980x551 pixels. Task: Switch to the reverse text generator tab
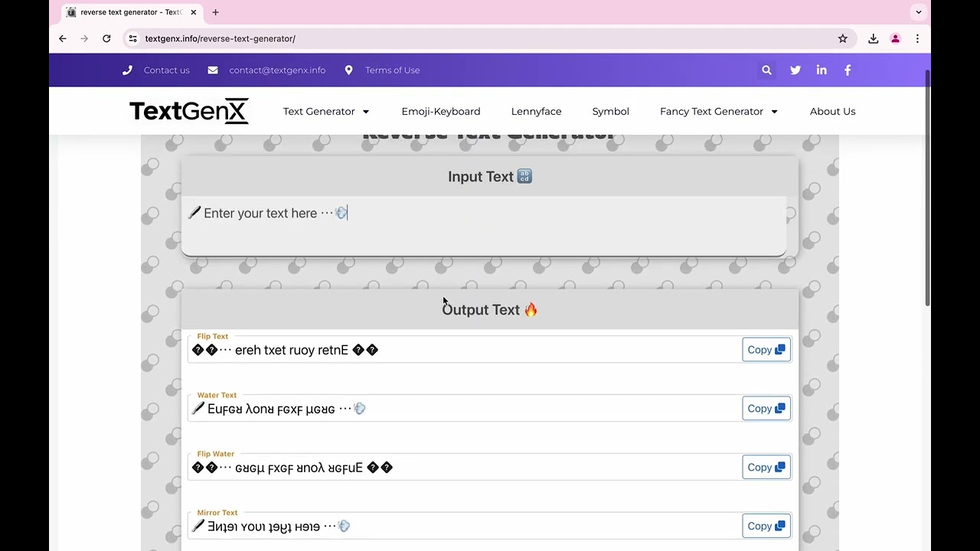(x=132, y=12)
